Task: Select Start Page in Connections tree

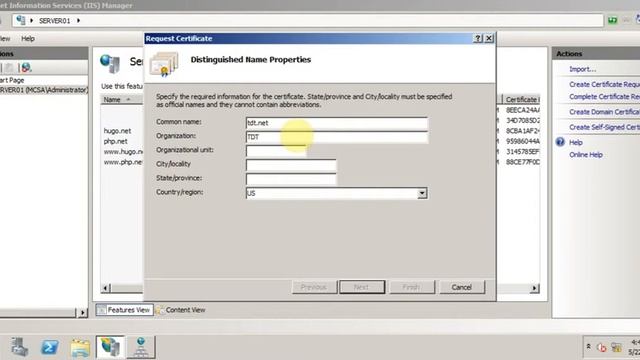Action: click(12, 80)
